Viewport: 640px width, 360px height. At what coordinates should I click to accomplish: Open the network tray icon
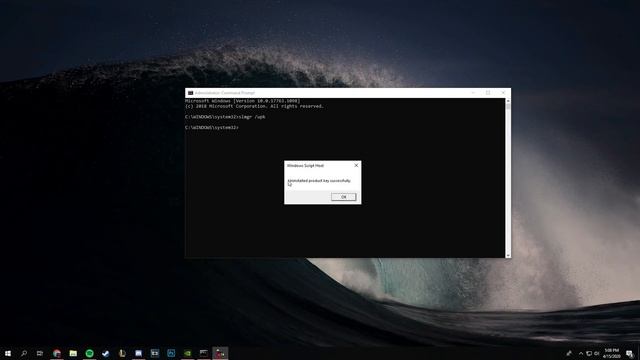pyautogui.click(x=589, y=353)
